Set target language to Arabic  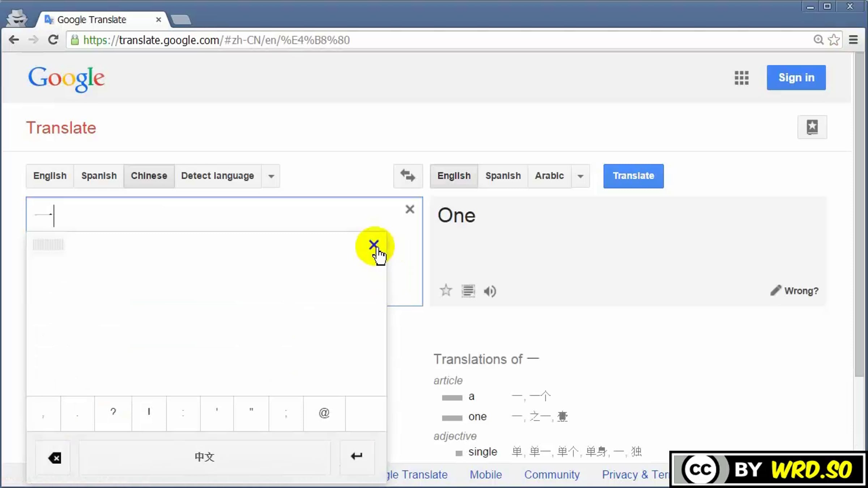549,176
